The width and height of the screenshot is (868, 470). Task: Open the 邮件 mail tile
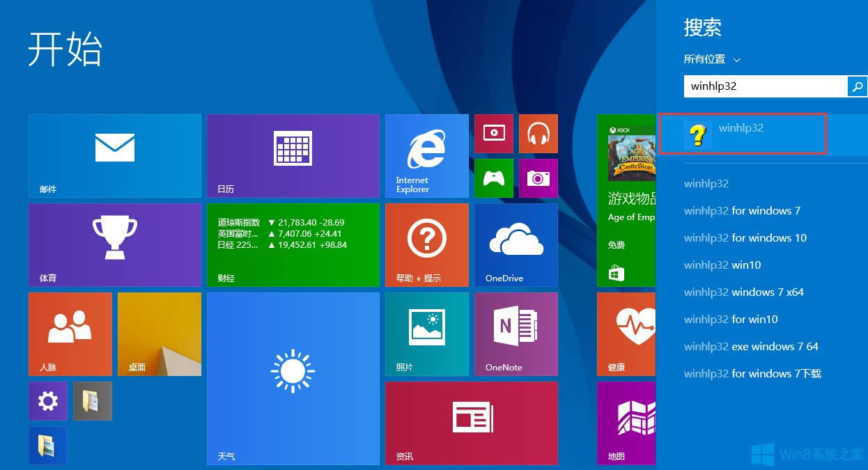(x=114, y=155)
